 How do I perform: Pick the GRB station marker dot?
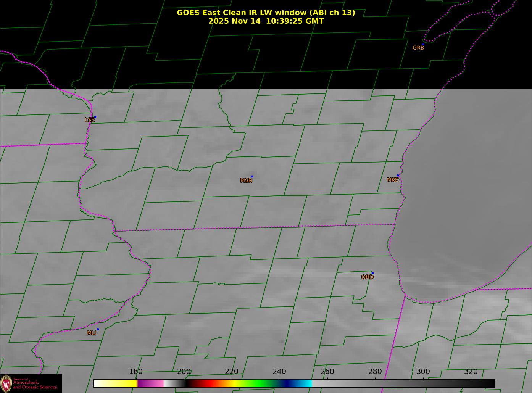tap(423, 44)
